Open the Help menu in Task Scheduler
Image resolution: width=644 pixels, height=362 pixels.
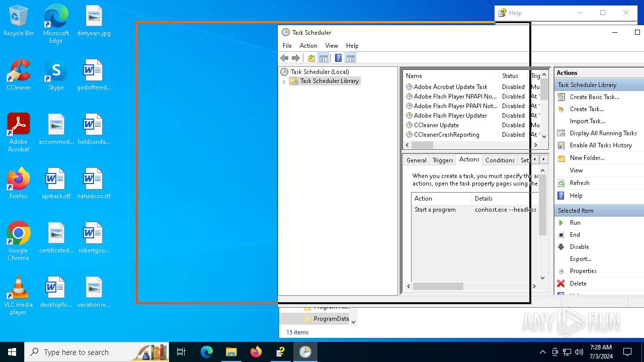[352, 46]
